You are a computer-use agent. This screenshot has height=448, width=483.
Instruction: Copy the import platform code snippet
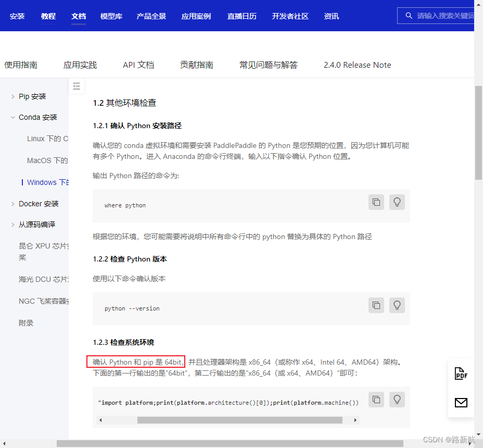376,400
